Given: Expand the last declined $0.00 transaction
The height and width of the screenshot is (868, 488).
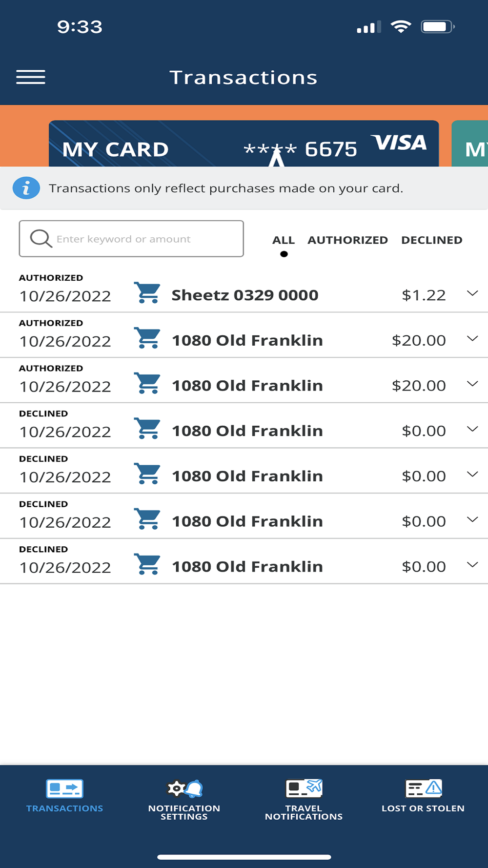Looking at the screenshot, I should [472, 565].
